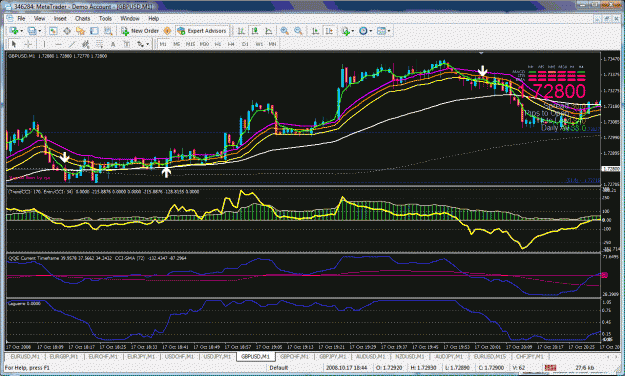The image size is (625, 376).
Task: Expand the Profiles dropdown arrow
Action: tap(39, 31)
